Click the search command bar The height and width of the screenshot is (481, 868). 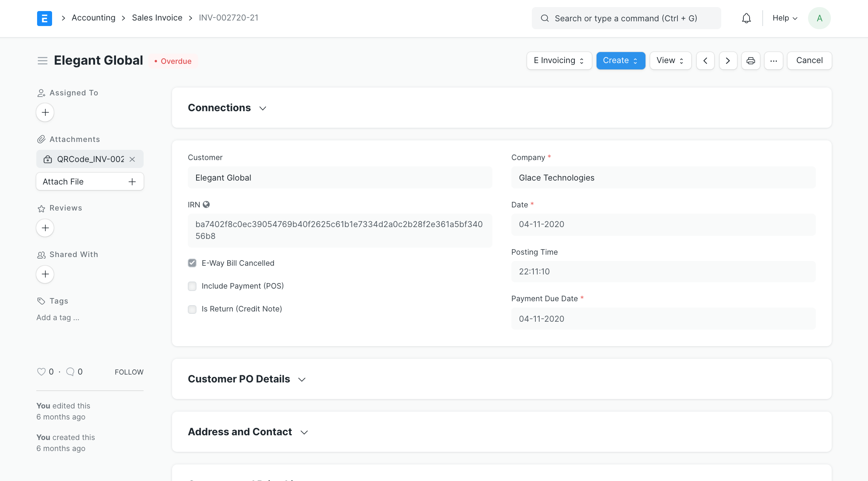coord(626,18)
